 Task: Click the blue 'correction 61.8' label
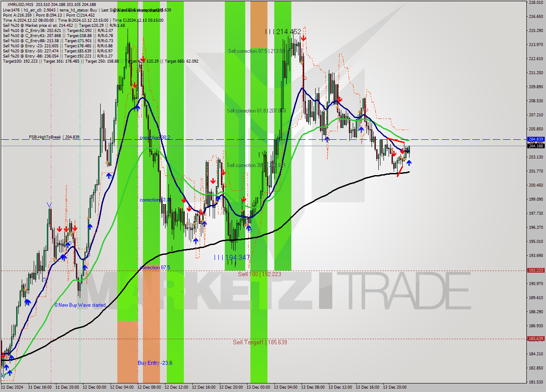point(155,200)
